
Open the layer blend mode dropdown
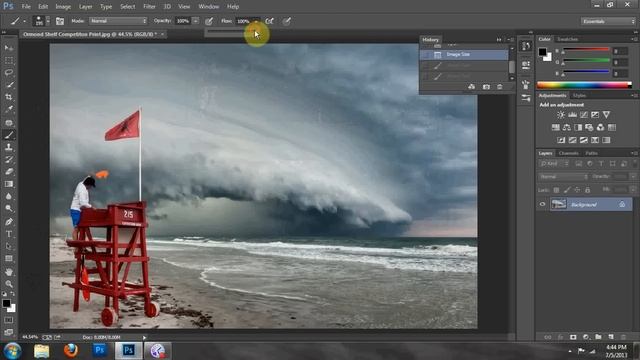tap(563, 177)
